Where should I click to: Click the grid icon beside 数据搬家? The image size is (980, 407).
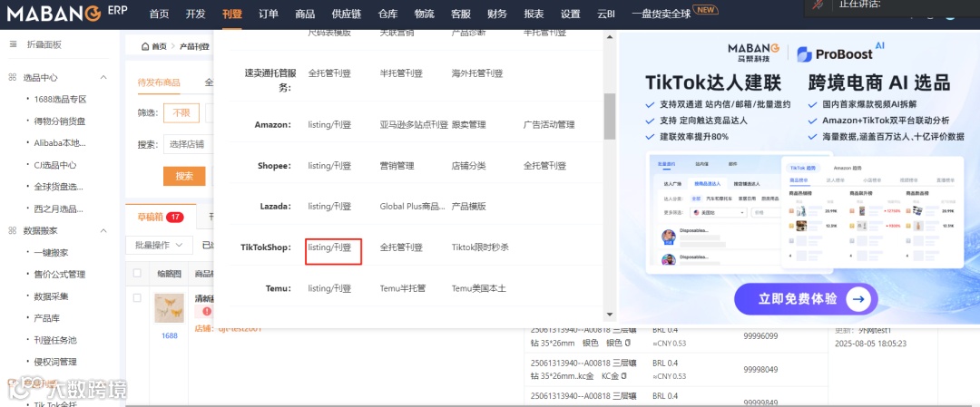[13, 230]
